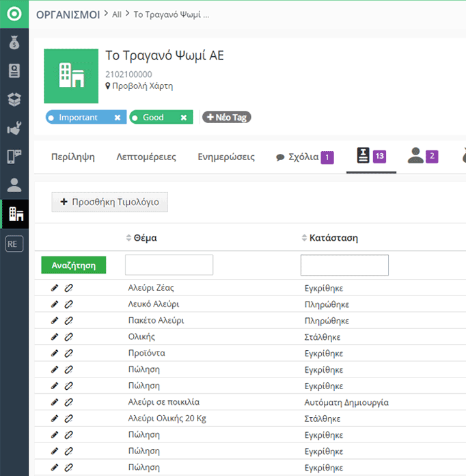Screen dimensions: 466x476
Task: Switch to the Ενημερώσεις tab
Action: 226,157
